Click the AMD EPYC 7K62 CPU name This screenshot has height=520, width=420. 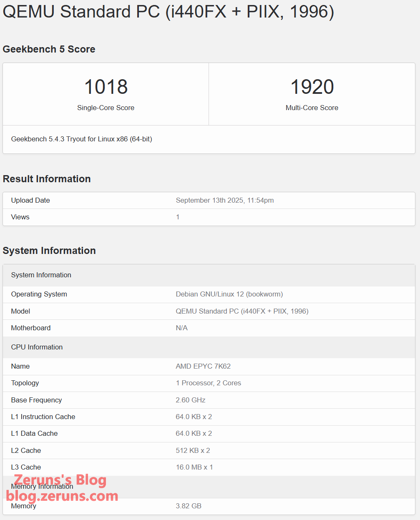pos(203,366)
